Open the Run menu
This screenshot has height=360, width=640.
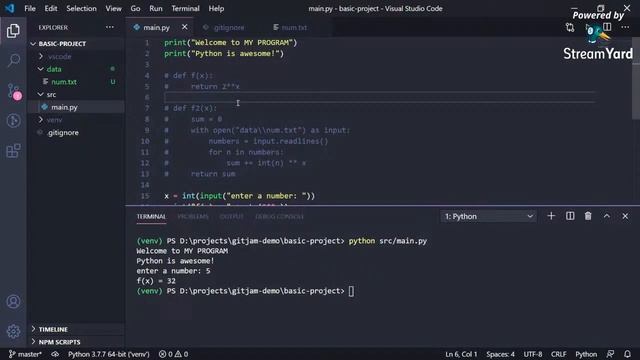156,8
